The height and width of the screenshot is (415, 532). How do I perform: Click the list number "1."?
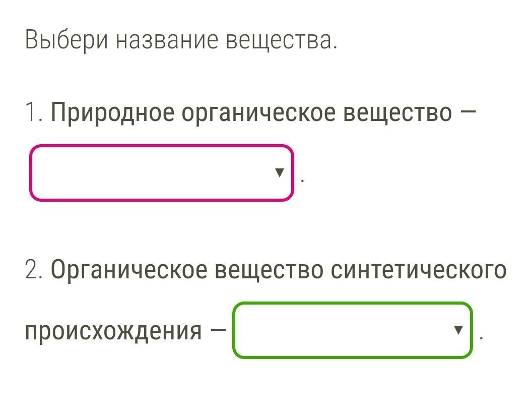tap(34, 112)
